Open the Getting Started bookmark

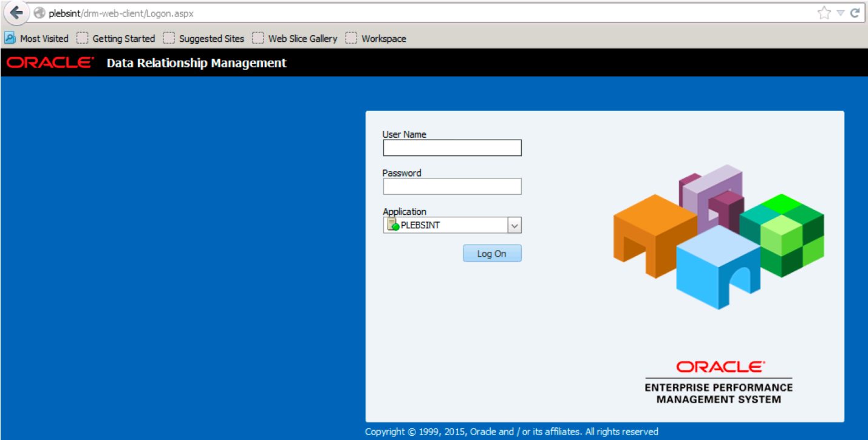116,38
